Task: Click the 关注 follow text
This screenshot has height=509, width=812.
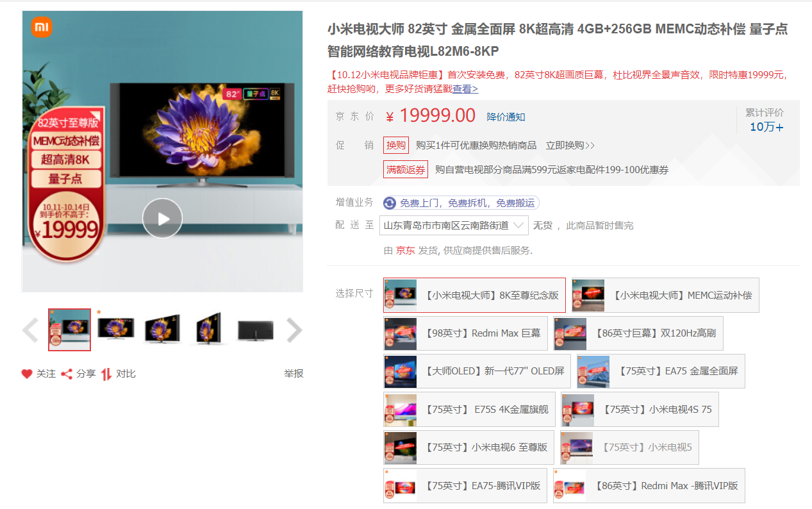Action: (46, 374)
